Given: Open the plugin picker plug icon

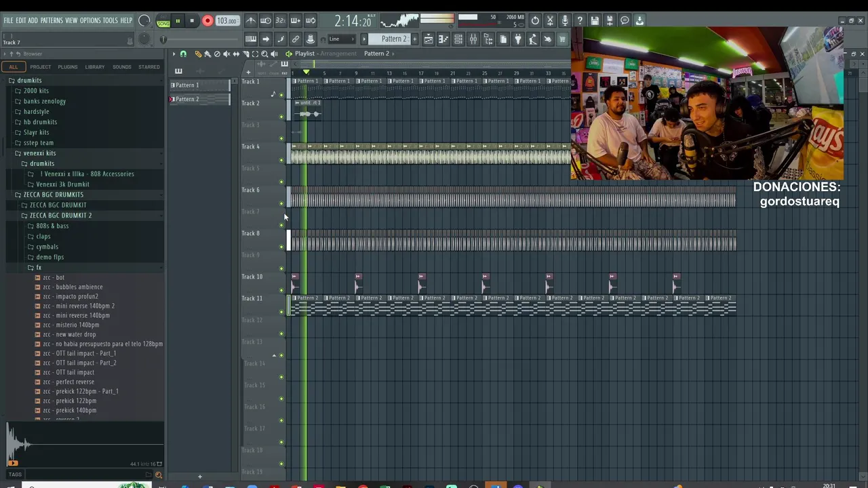Looking at the screenshot, I should 518,39.
